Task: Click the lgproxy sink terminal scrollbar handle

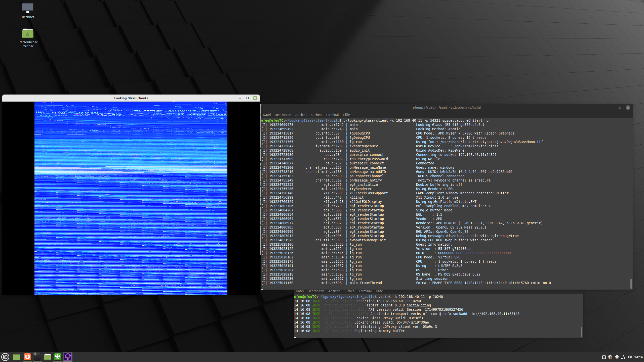Action: [x=581, y=332]
